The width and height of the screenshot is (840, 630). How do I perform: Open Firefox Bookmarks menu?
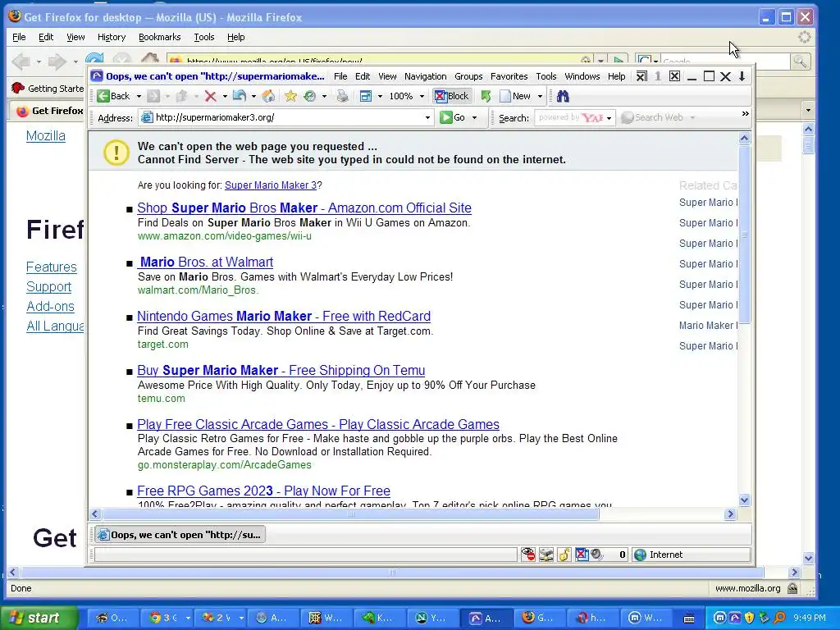pyautogui.click(x=160, y=37)
